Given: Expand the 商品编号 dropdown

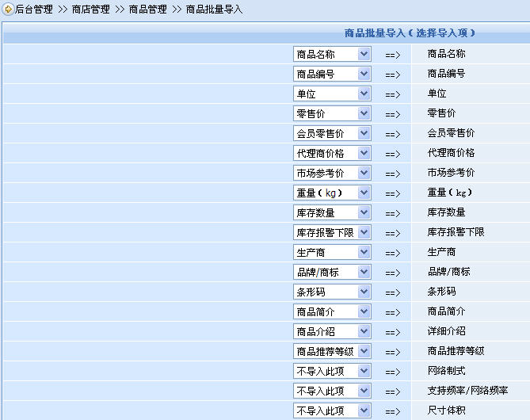Looking at the screenshot, I should [331, 74].
